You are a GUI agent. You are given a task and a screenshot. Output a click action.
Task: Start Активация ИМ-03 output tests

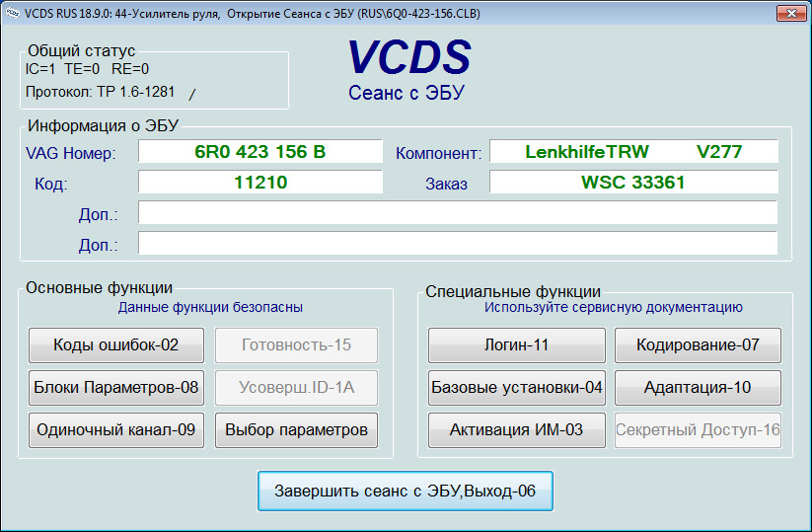516,430
